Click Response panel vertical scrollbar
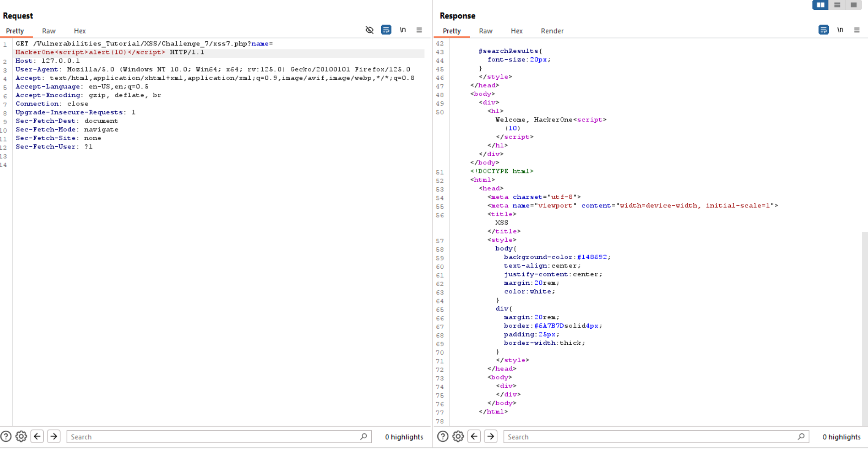The width and height of the screenshot is (868, 449). pyautogui.click(x=865, y=329)
